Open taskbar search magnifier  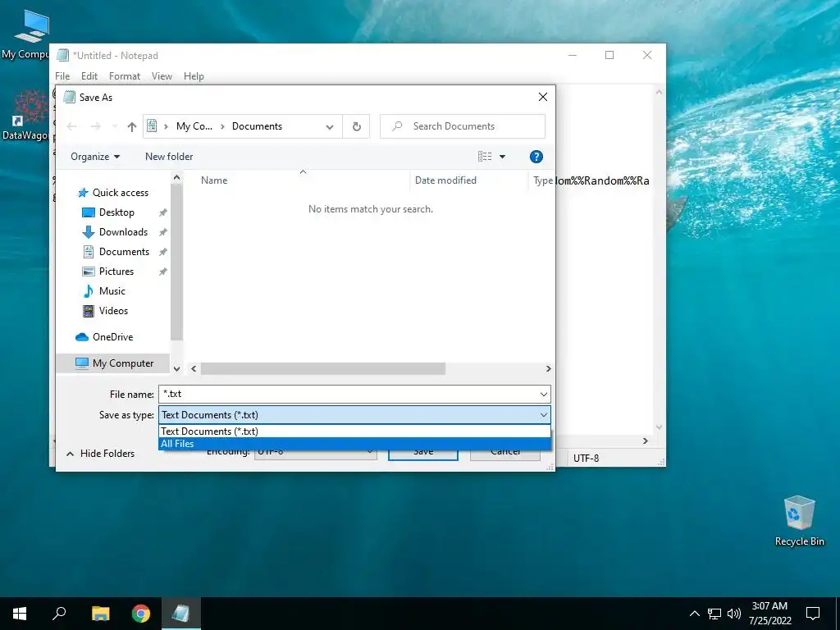pyautogui.click(x=59, y=614)
